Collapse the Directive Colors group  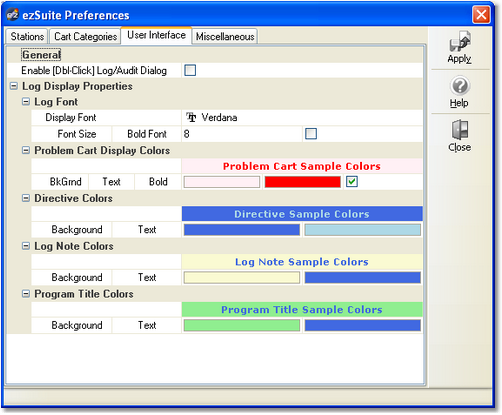[x=26, y=198]
